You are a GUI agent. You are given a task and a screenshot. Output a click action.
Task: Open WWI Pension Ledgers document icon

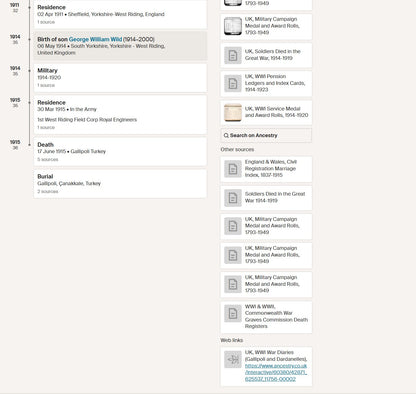(x=233, y=83)
